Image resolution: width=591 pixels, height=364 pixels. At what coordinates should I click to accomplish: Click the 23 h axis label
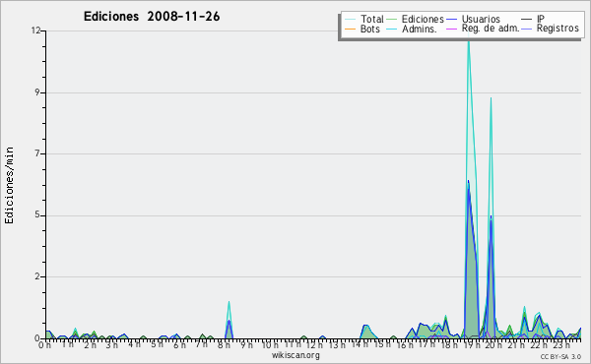coord(560,345)
